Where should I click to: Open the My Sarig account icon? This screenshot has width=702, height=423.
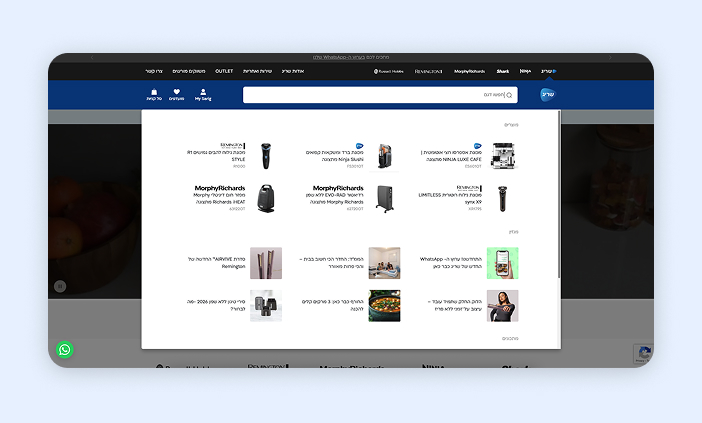(203, 95)
